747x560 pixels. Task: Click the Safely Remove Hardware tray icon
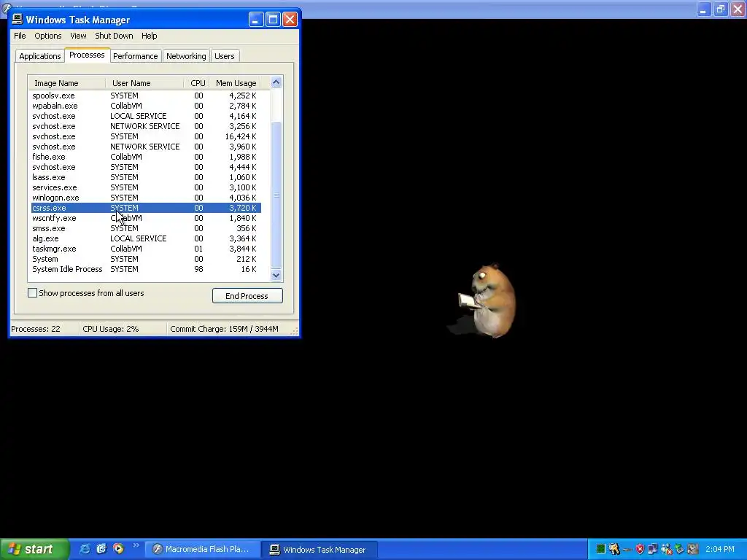(x=679, y=549)
